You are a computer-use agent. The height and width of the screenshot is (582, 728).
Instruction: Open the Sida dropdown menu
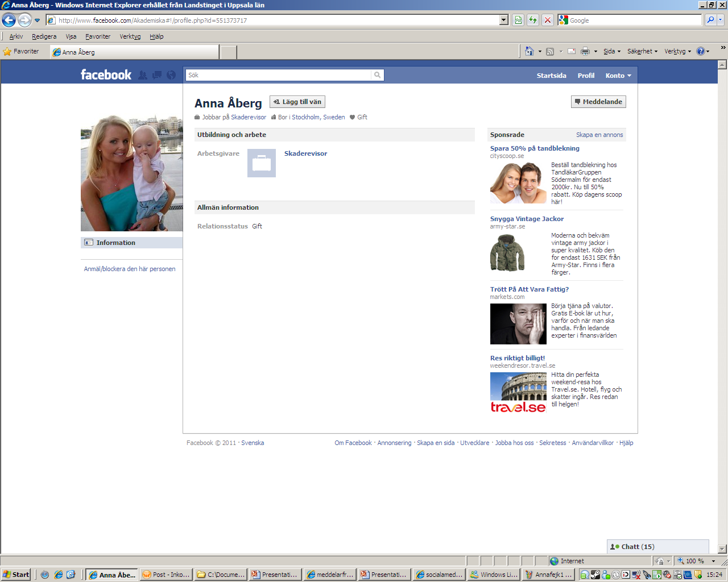pyautogui.click(x=612, y=51)
